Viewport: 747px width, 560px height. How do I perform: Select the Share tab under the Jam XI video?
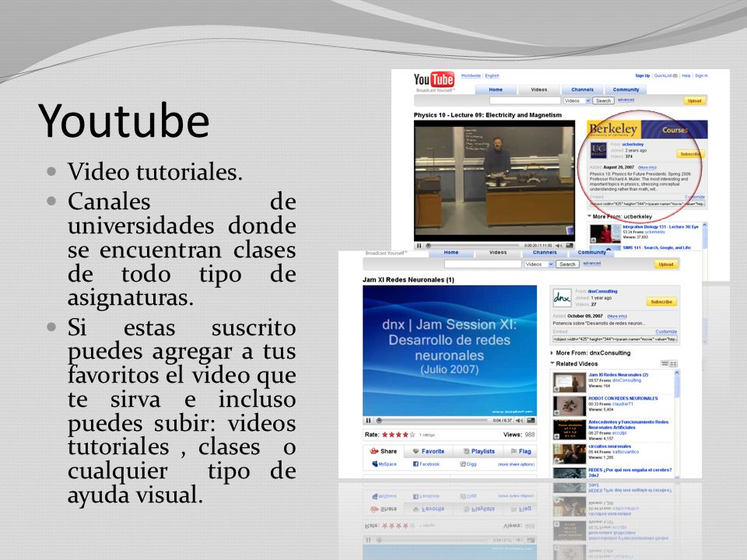(x=384, y=451)
